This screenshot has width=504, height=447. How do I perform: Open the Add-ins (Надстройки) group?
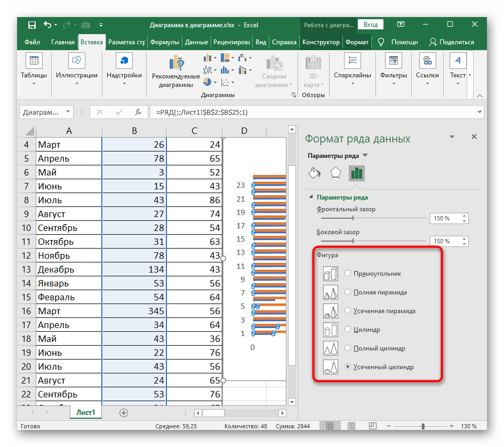[x=124, y=61]
